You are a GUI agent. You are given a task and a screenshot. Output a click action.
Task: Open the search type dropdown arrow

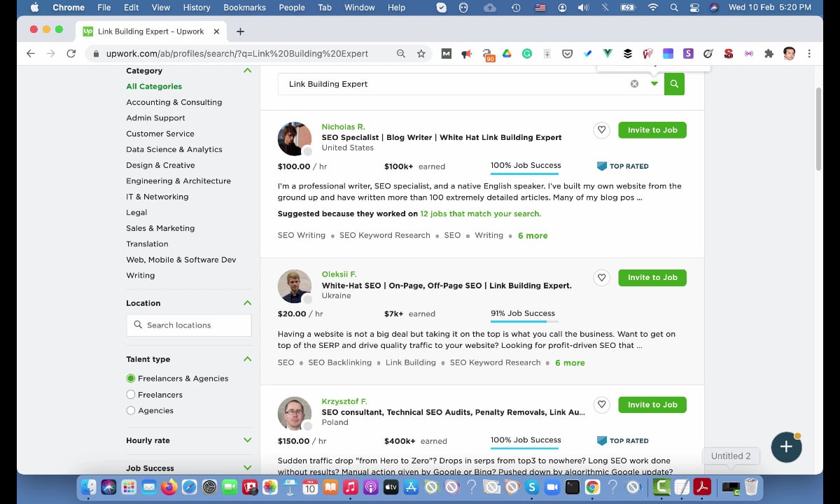654,84
